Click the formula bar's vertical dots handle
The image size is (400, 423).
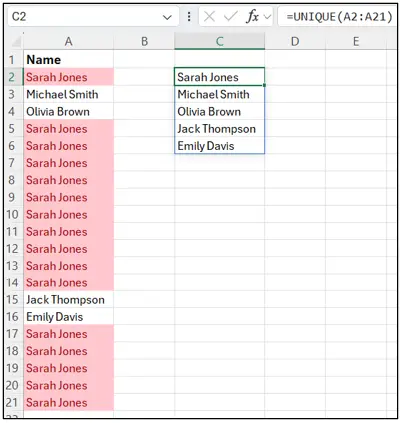point(189,17)
